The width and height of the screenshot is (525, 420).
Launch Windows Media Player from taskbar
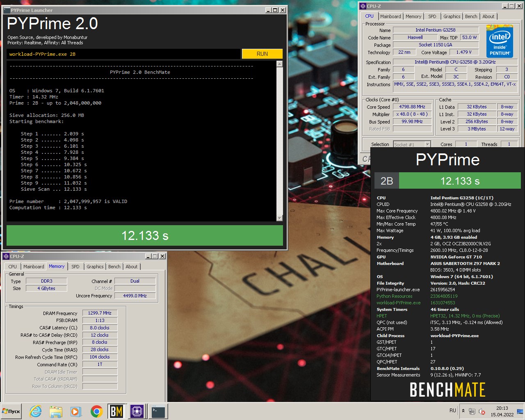point(75,411)
